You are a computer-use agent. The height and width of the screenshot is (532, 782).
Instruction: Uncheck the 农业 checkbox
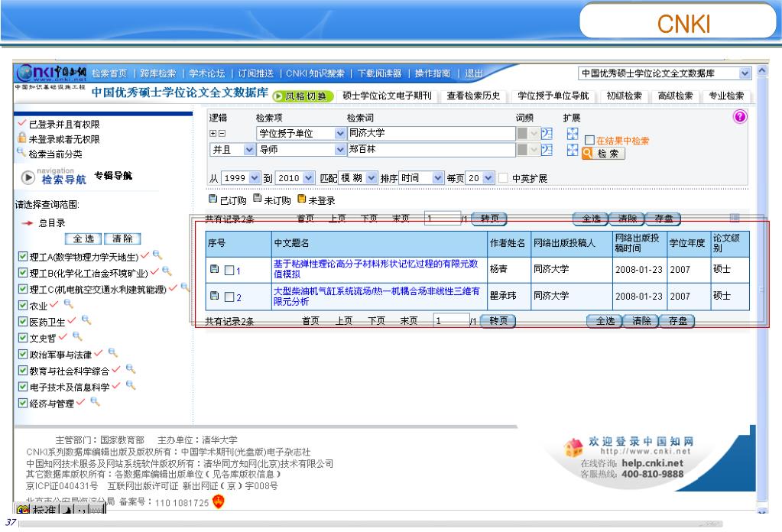coord(22,305)
